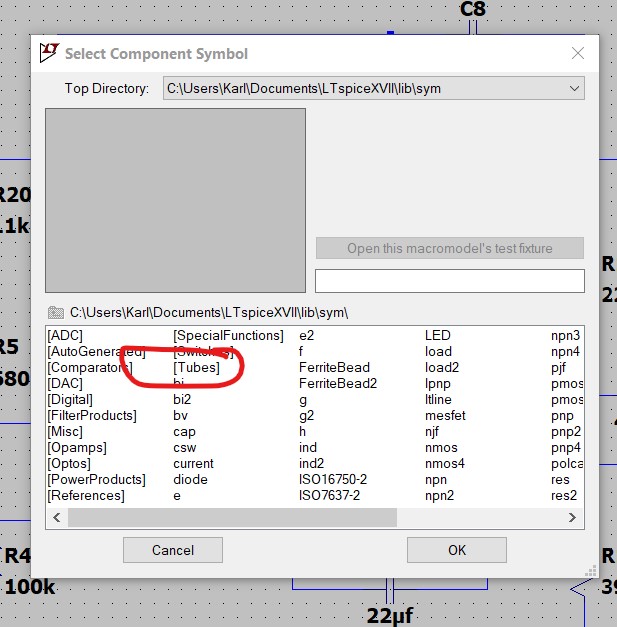Viewport: 617px width, 627px height.
Task: Select the LED component
Action: coord(437,335)
